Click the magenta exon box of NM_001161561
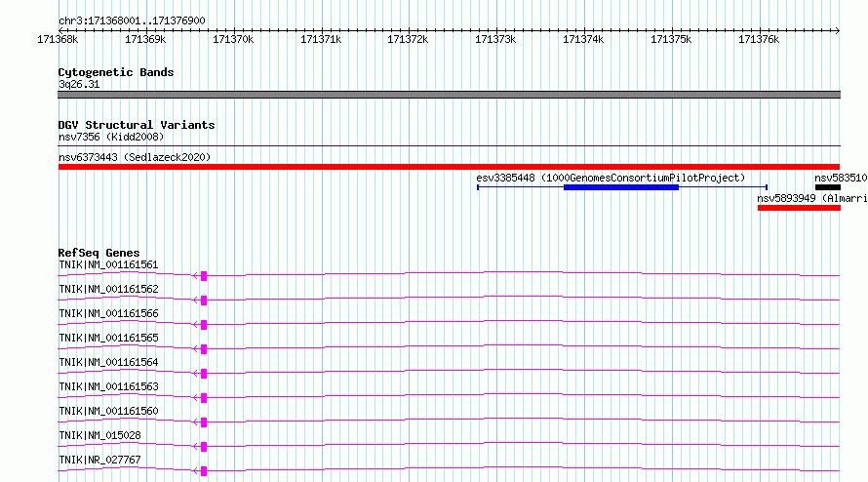The height and width of the screenshot is (482, 868). point(204,276)
